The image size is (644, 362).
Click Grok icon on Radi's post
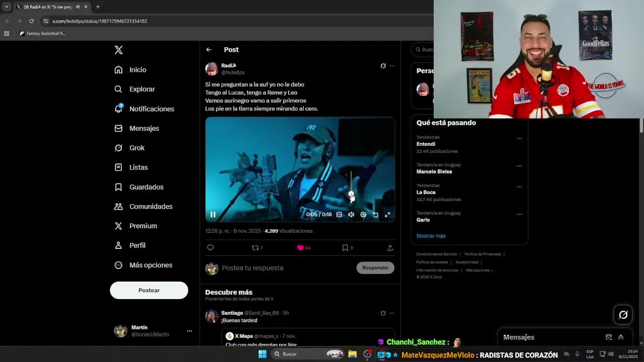pos(383,66)
